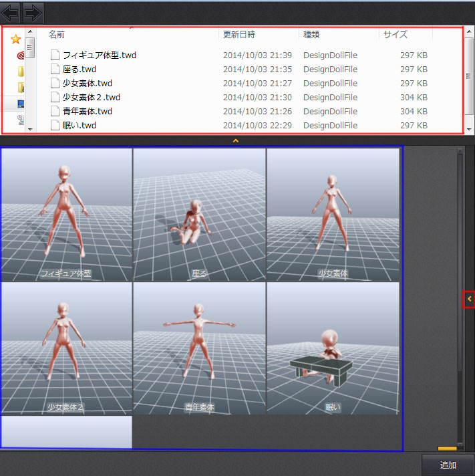Sort files by サイズ column
This screenshot has height=476, width=475.
pyautogui.click(x=395, y=35)
